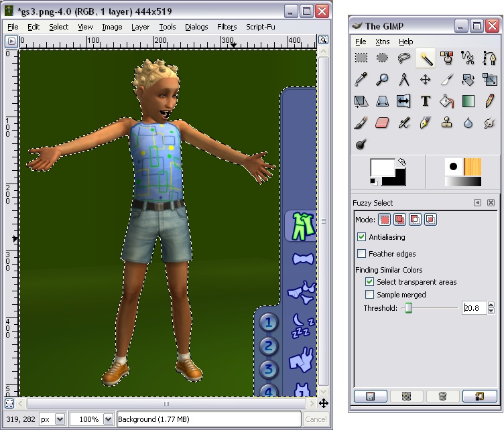
Task: Open the 100% zoom dropdown
Action: tap(109, 419)
